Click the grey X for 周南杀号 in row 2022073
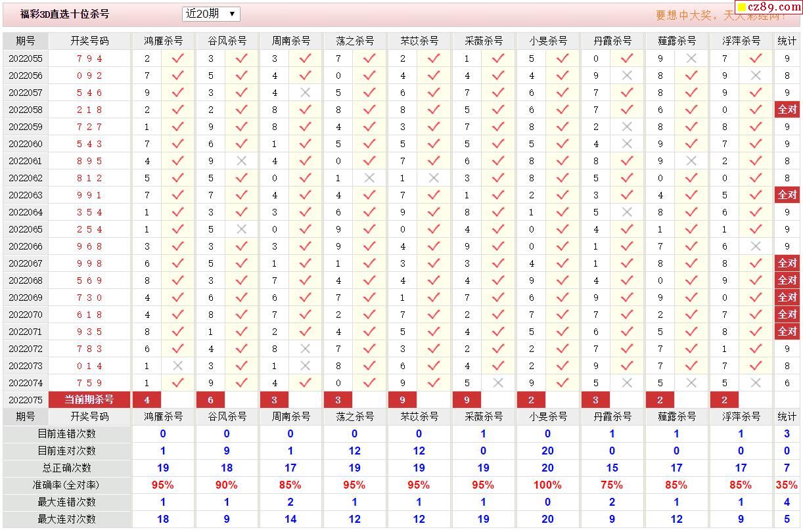This screenshot has height=532, width=803. pos(305,366)
